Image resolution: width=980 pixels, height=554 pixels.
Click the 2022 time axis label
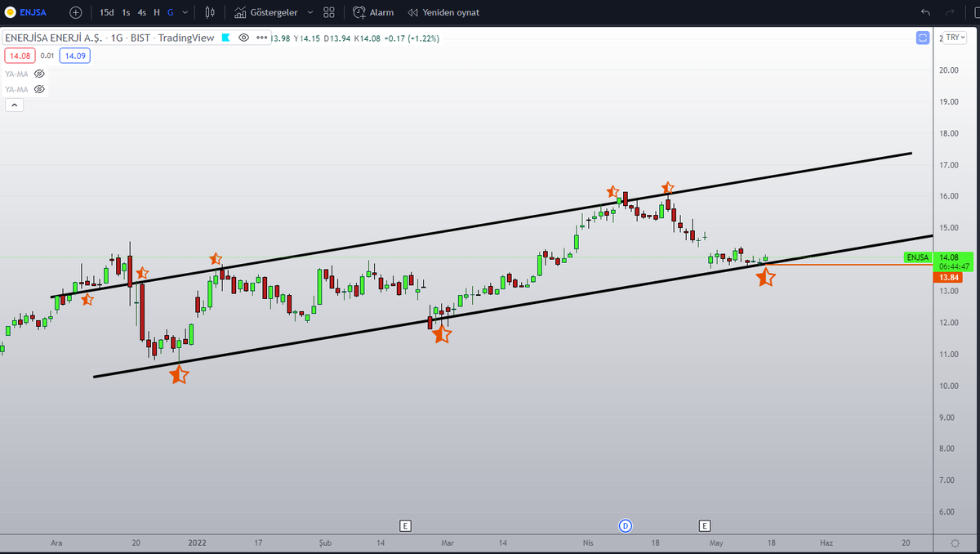[x=197, y=542]
